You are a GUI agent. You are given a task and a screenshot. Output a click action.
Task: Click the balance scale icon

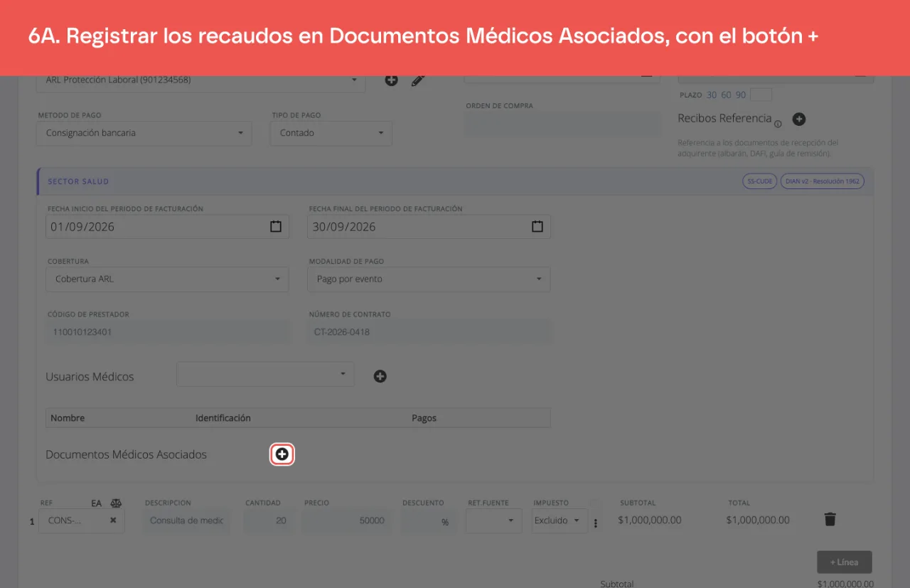coord(116,503)
